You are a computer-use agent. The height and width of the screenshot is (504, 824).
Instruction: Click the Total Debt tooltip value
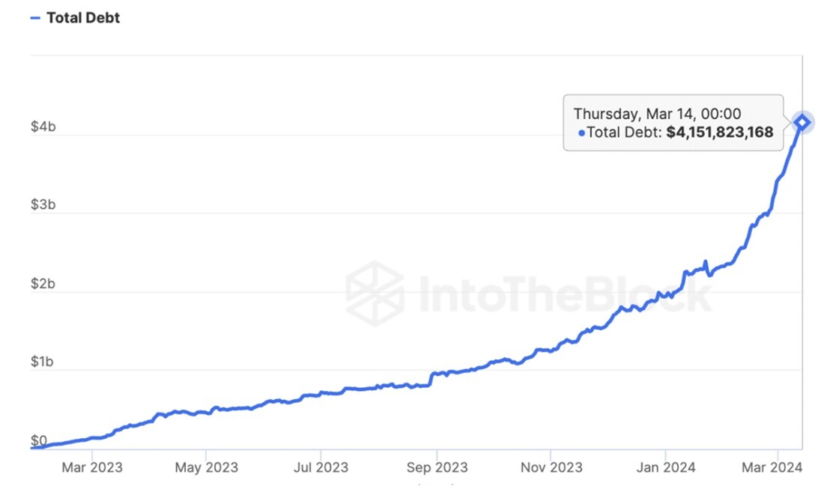coord(719,132)
